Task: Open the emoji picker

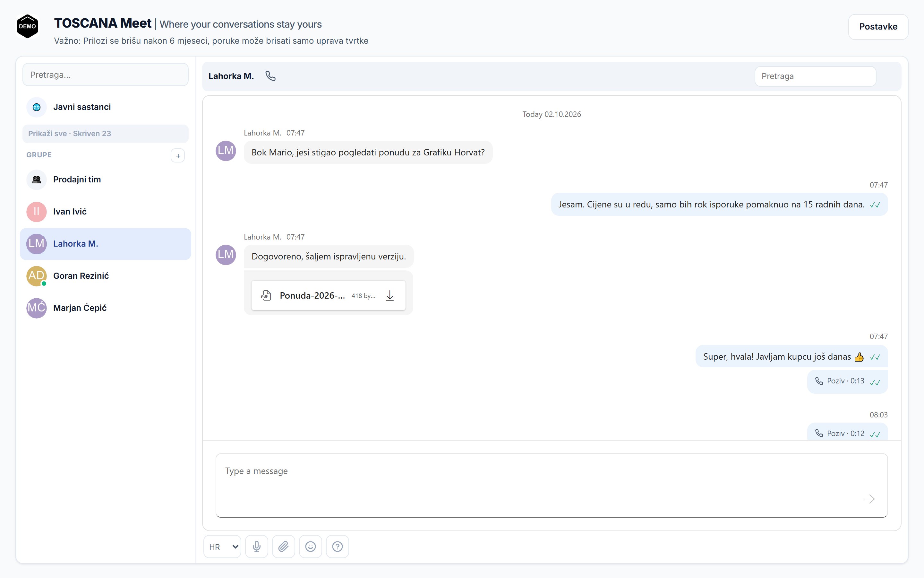Action: click(x=311, y=547)
